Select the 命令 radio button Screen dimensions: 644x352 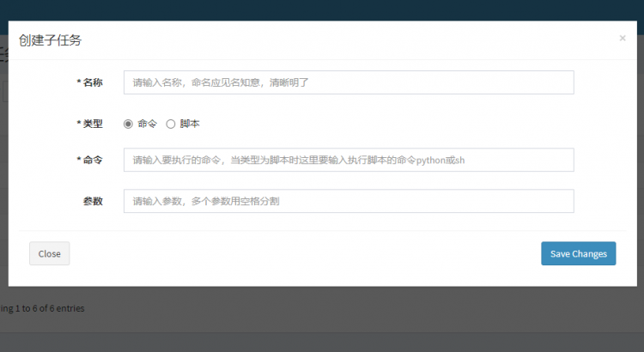(129, 124)
